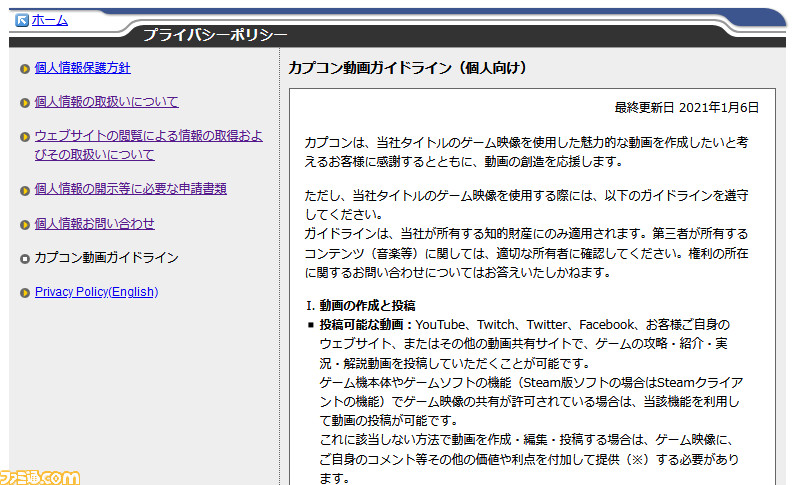Screen dimensions: 798x485
Task: Click the 最終更新日 2021年1月6日 text
Action: [687, 107]
